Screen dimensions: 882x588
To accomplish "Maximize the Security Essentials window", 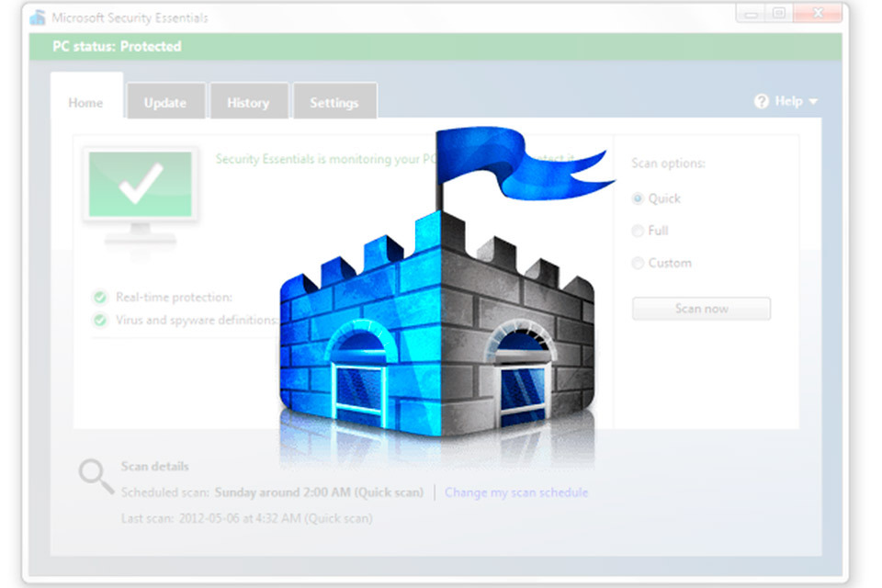I will point(779,14).
